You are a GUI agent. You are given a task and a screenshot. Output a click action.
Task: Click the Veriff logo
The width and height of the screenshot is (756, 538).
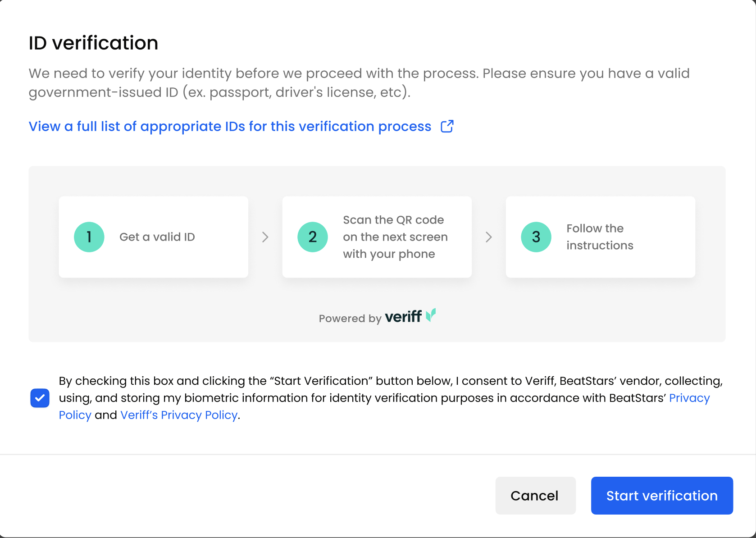[410, 316]
